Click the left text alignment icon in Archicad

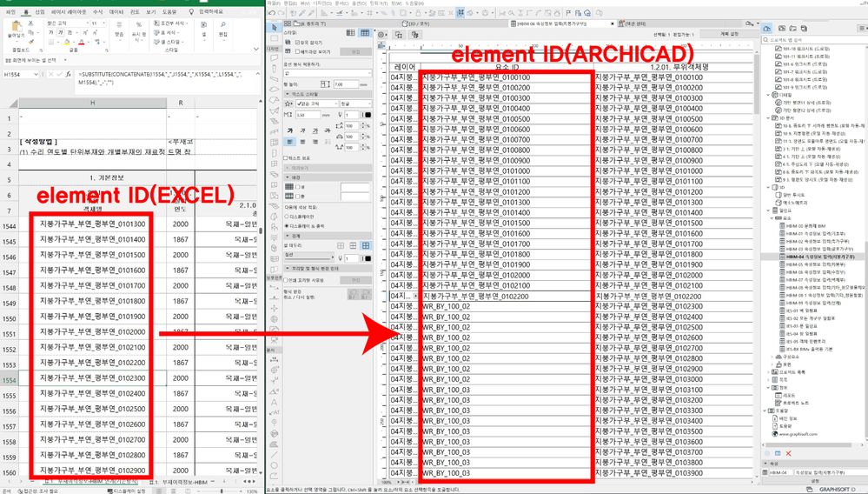[289, 142]
